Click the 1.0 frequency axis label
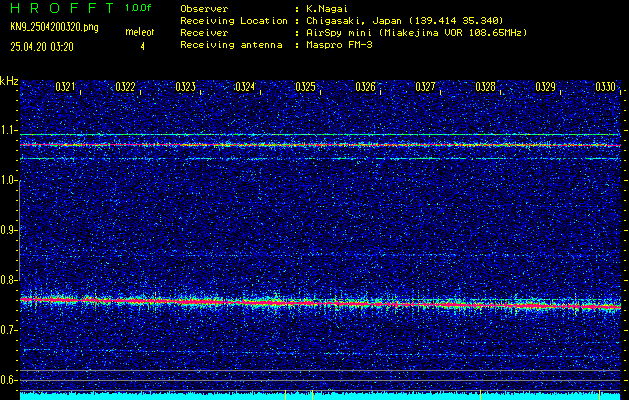This screenshot has width=629, height=400. point(8,181)
